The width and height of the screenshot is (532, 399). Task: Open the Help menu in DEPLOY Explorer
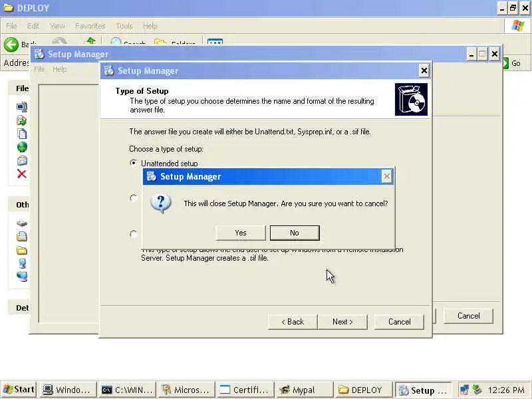(150, 26)
